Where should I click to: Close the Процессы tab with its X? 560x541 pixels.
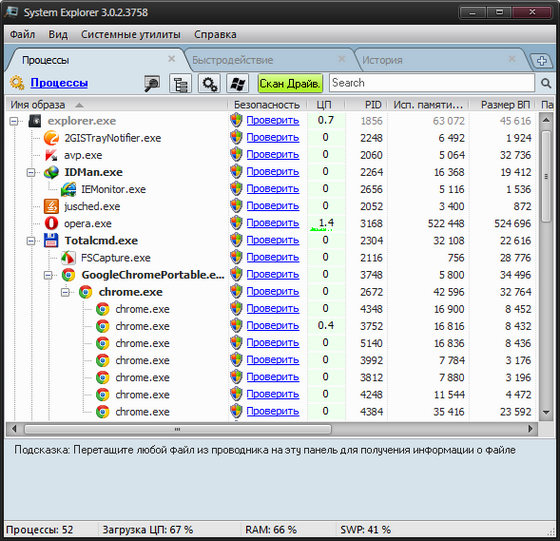pyautogui.click(x=172, y=59)
